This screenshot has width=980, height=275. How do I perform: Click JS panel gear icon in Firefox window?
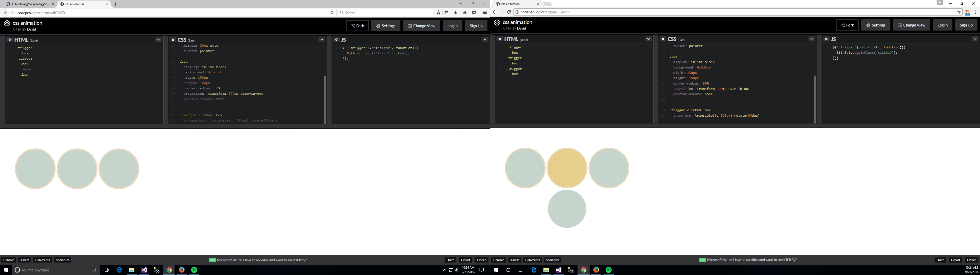[x=336, y=39]
